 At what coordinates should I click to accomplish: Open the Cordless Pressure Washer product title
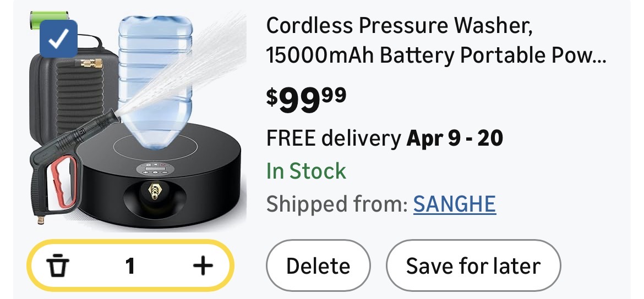435,40
